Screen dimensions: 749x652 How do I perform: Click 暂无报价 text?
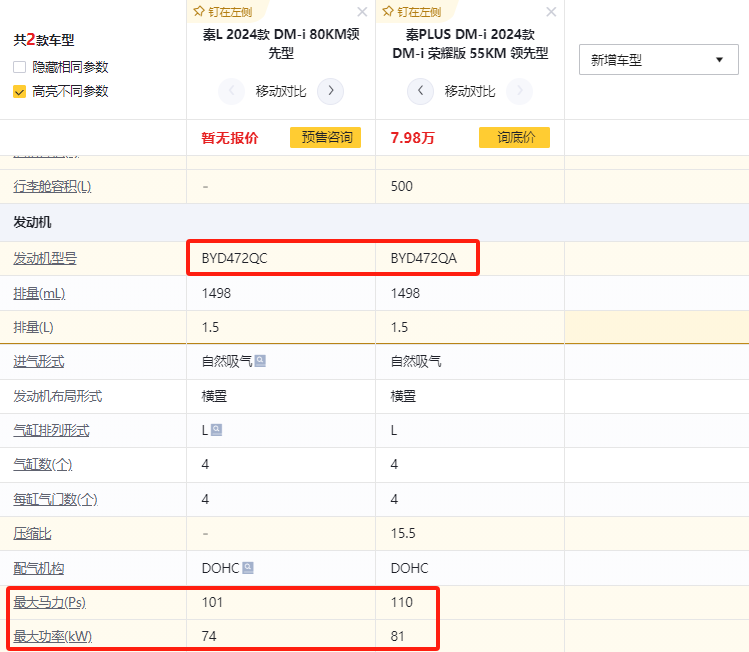click(230, 138)
